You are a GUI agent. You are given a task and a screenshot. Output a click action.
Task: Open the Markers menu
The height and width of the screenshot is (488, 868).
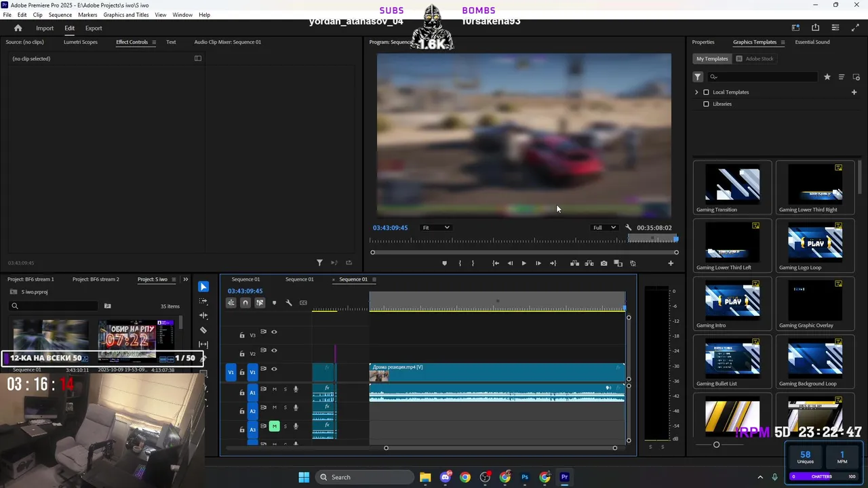click(x=87, y=15)
